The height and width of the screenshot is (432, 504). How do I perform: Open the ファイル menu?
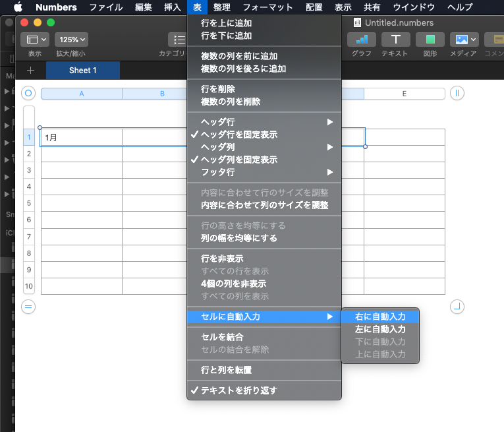(x=106, y=7)
